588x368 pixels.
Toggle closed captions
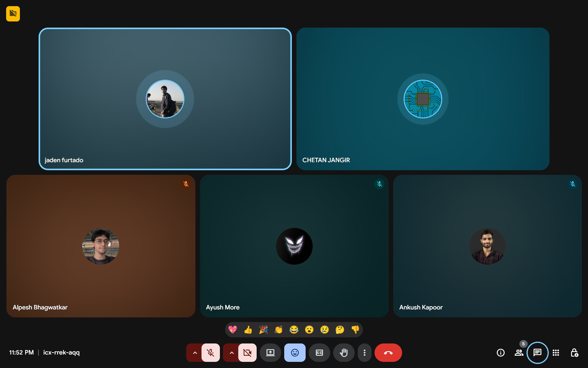[x=319, y=353]
